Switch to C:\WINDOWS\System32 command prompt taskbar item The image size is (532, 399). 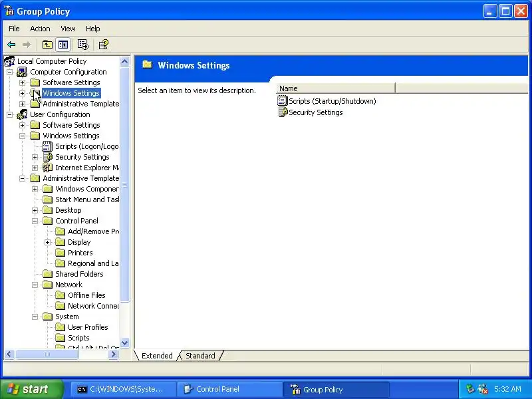(123, 389)
